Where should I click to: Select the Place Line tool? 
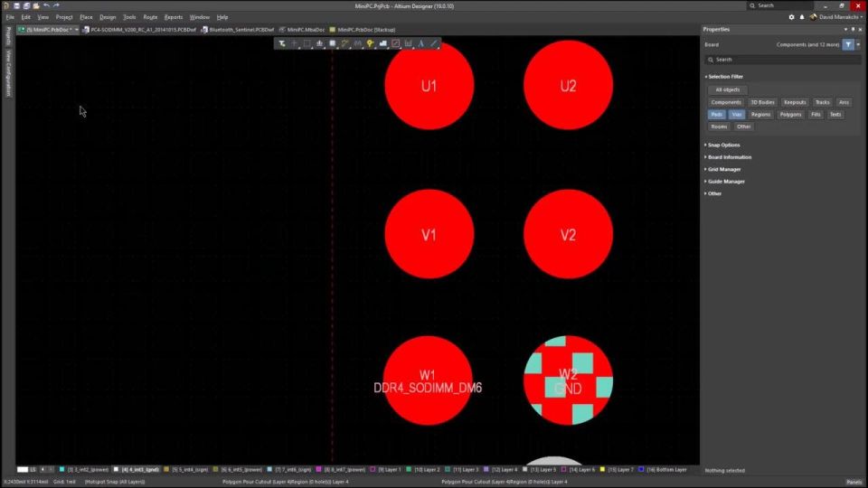pyautogui.click(x=434, y=43)
